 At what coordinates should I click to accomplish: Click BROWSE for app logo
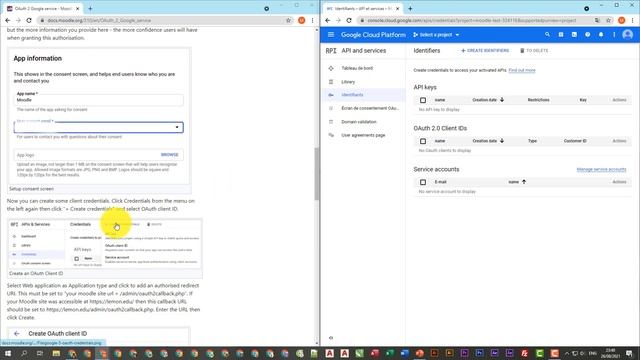click(169, 155)
